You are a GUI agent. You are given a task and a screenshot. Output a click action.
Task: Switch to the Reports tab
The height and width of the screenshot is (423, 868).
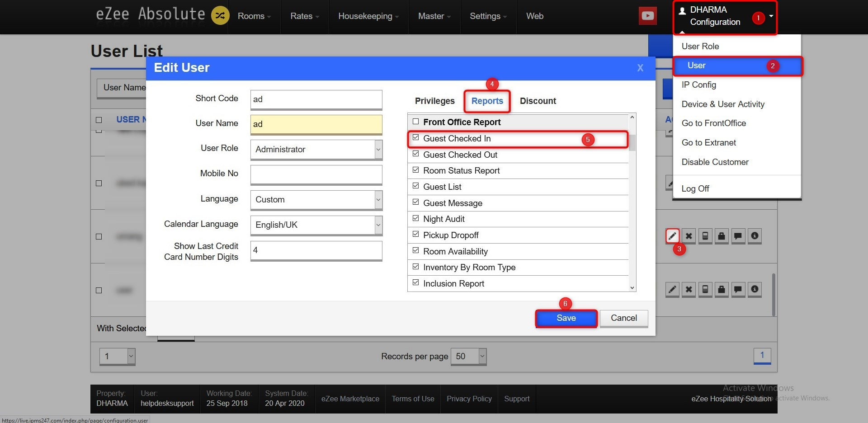(487, 101)
